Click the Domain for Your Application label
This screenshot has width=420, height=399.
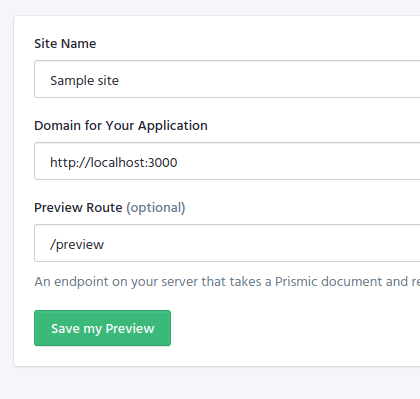pos(121,126)
